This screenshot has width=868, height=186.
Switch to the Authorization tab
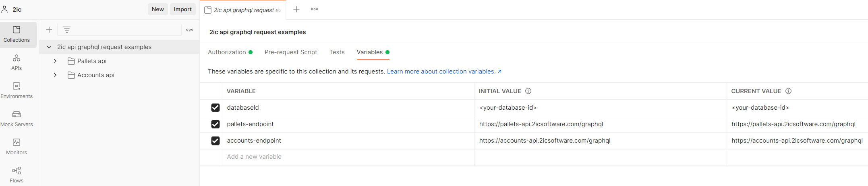click(x=227, y=52)
